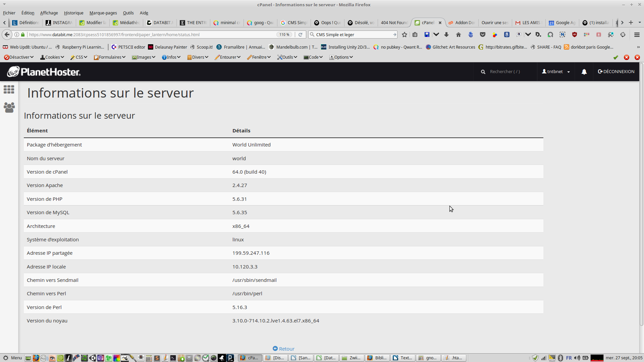Screen dimensions: 644x362
Task: Open the Marque-pages menu
Action: 103,13
